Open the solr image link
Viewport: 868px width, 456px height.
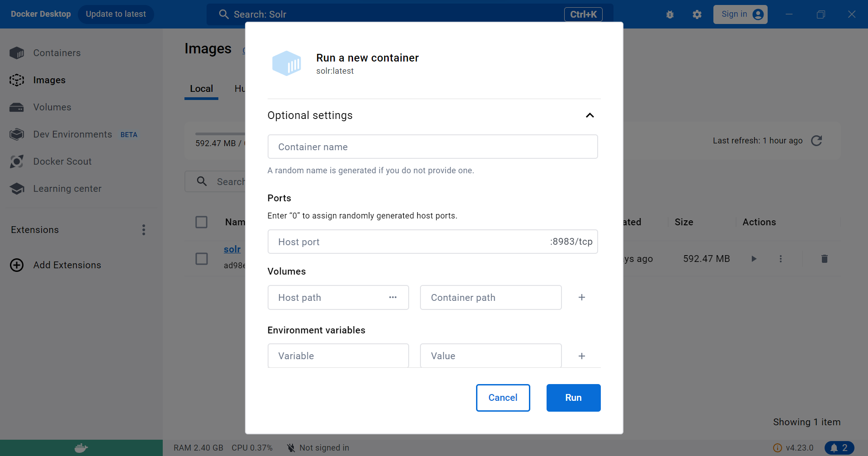232,249
